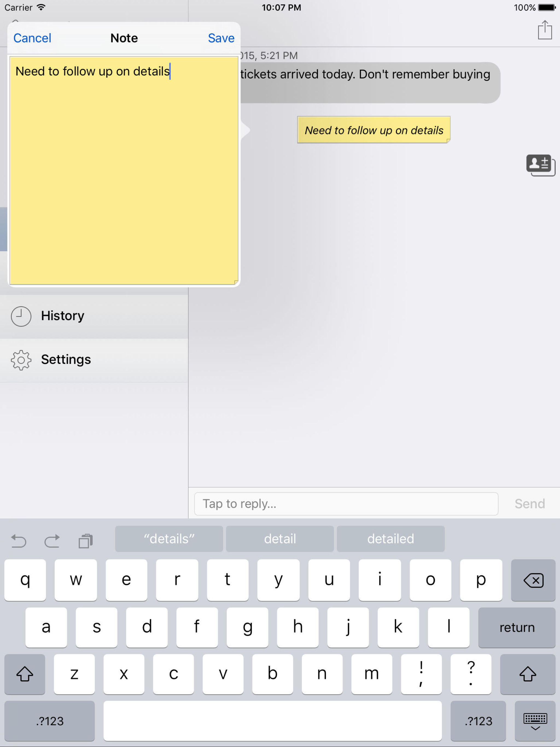Image resolution: width=560 pixels, height=747 pixels.
Task: Tap the share icon at top right
Action: point(545,30)
